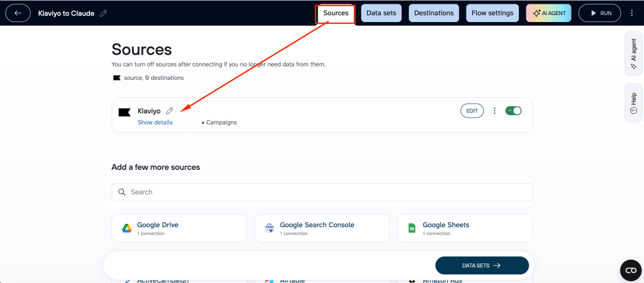Launch the AI AGENT button
The image size is (644, 283).
click(548, 13)
